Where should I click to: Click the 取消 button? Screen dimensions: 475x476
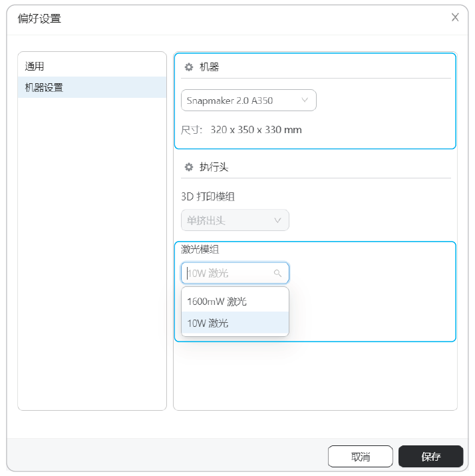pyautogui.click(x=361, y=456)
